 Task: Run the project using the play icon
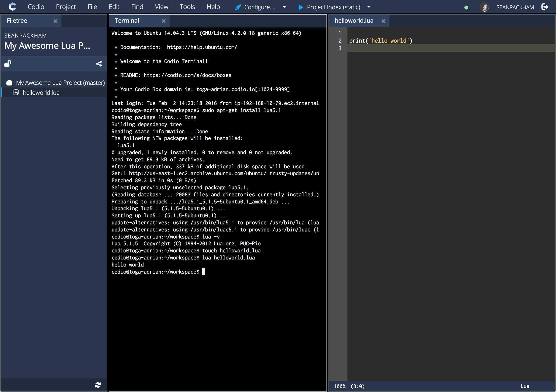[x=300, y=7]
